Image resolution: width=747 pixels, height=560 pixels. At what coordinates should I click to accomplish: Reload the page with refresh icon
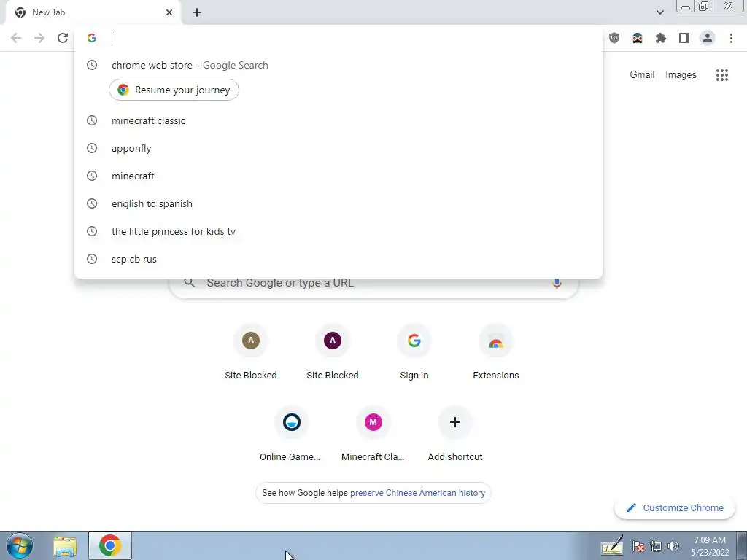click(63, 38)
